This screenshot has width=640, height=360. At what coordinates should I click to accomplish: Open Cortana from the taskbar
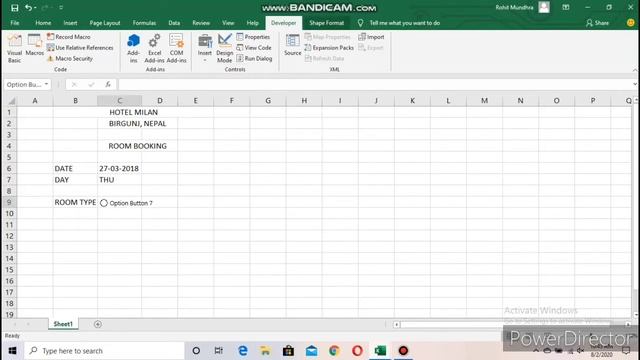click(x=196, y=351)
